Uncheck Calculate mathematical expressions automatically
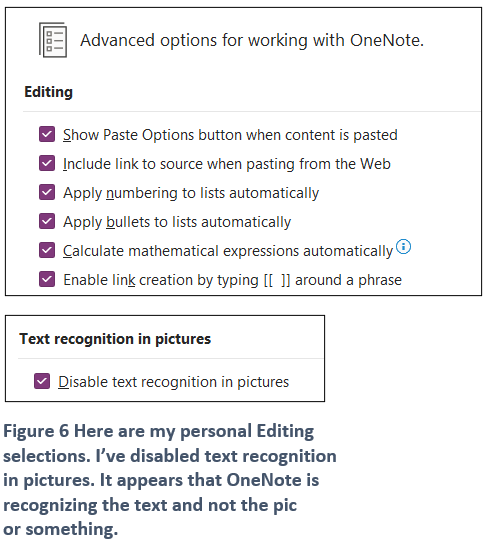The height and width of the screenshot is (542, 487). (x=47, y=250)
